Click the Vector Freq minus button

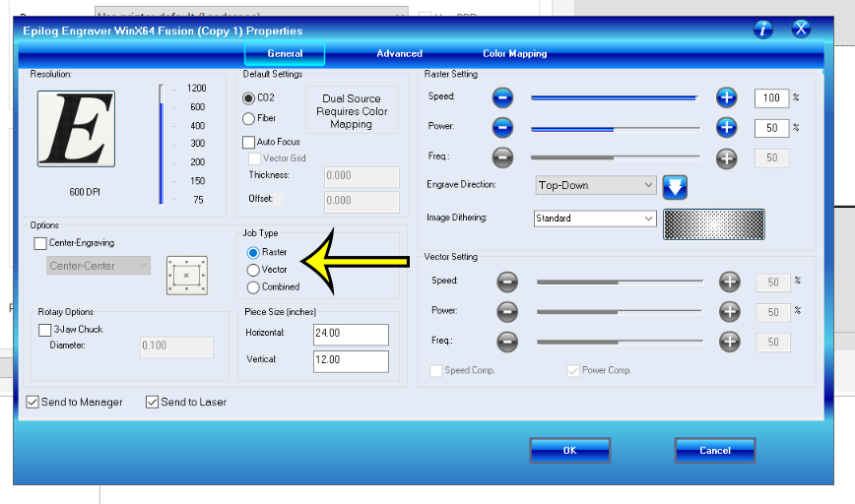(507, 342)
